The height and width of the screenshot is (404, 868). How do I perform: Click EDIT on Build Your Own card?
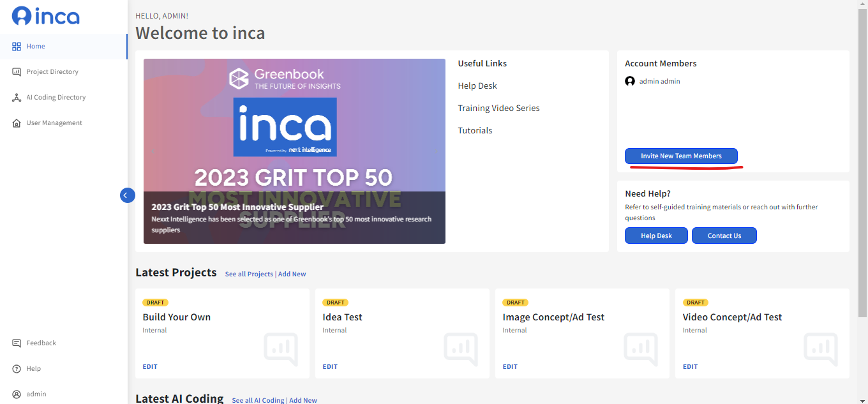click(x=150, y=366)
